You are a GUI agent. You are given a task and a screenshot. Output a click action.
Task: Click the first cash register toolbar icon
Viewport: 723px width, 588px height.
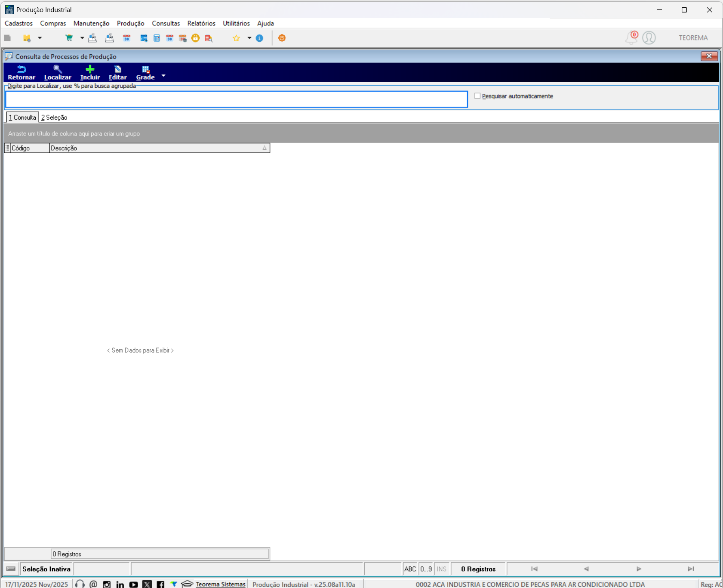point(92,38)
